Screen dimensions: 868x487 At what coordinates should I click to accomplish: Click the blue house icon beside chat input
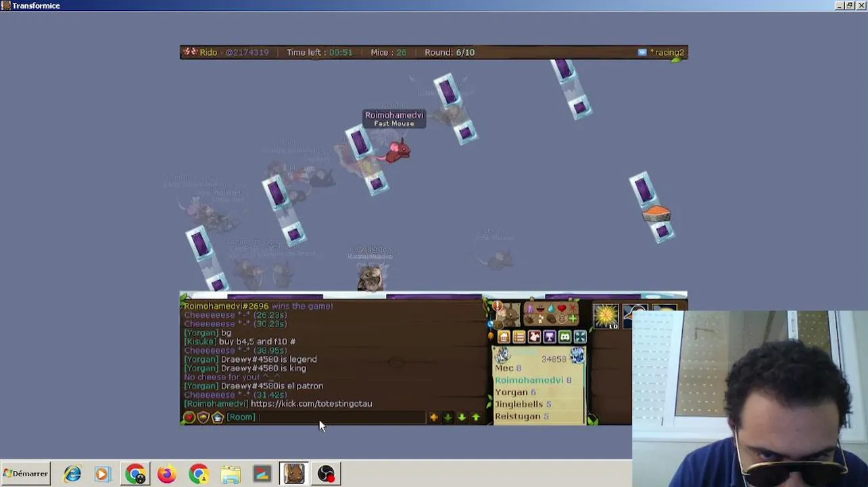coord(217,417)
